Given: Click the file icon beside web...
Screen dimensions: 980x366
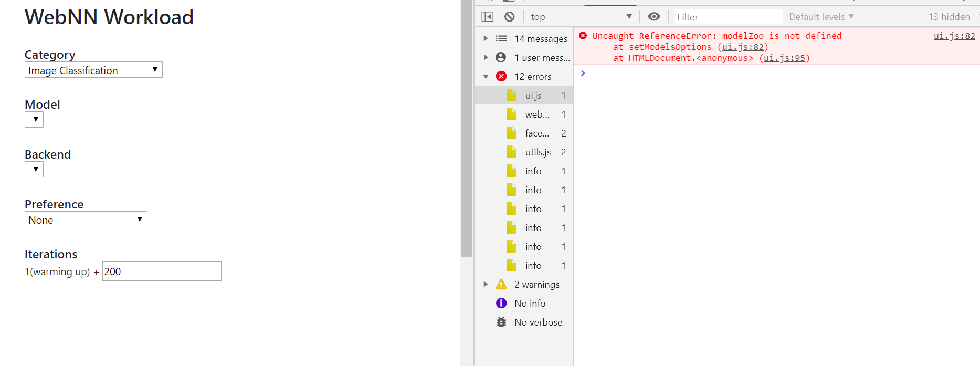Looking at the screenshot, I should (511, 114).
